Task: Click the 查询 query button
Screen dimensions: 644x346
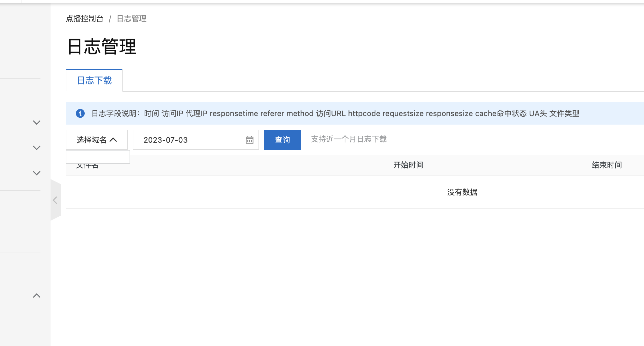Action: pyautogui.click(x=283, y=140)
